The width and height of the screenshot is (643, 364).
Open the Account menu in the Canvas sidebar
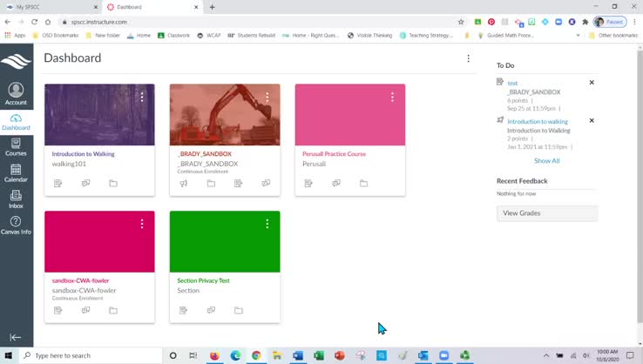(16, 94)
